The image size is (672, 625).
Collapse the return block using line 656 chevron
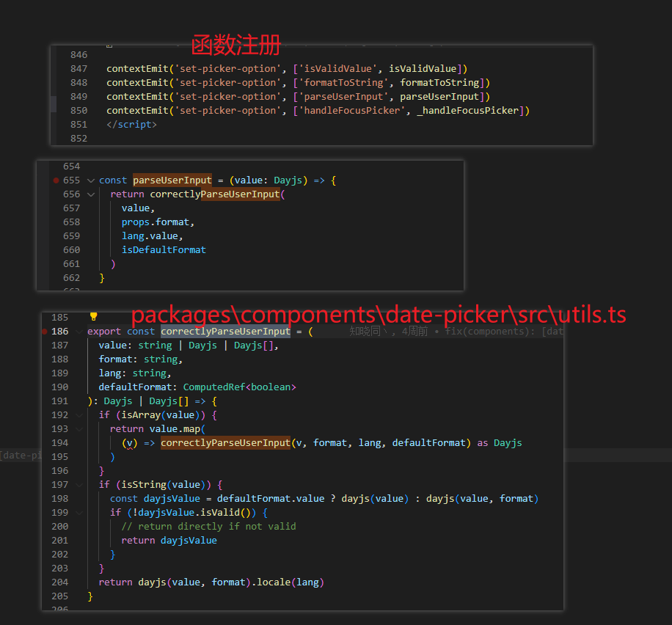90,194
